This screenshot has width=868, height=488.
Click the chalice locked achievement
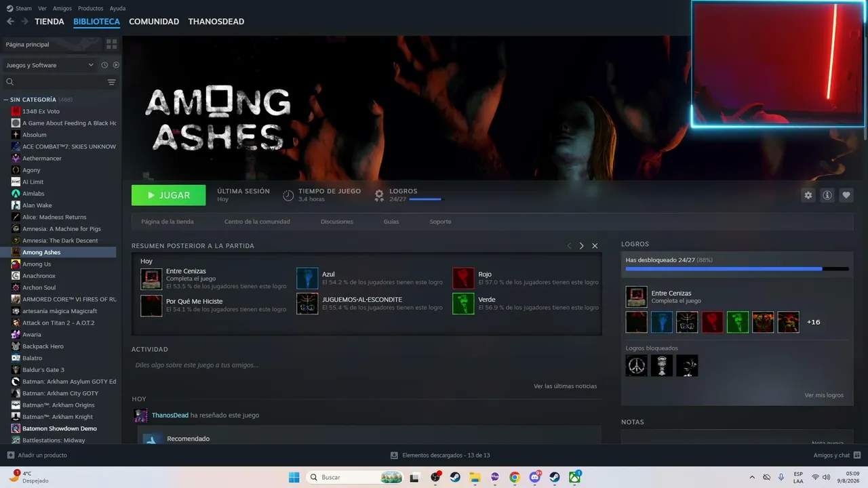click(x=661, y=366)
